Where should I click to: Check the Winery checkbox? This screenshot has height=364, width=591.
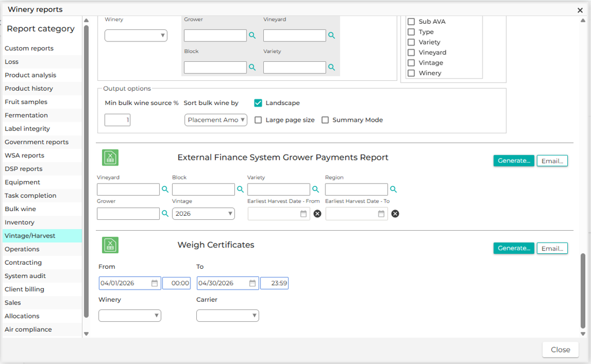pyautogui.click(x=411, y=73)
